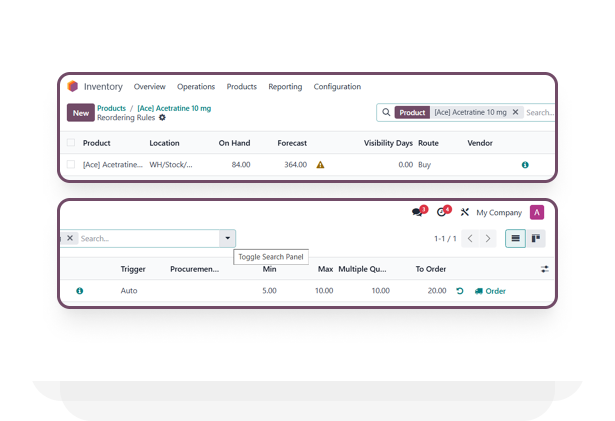This screenshot has height=421, width=615.
Task: Open the Reordering Rules gear settings
Action: pyautogui.click(x=162, y=117)
